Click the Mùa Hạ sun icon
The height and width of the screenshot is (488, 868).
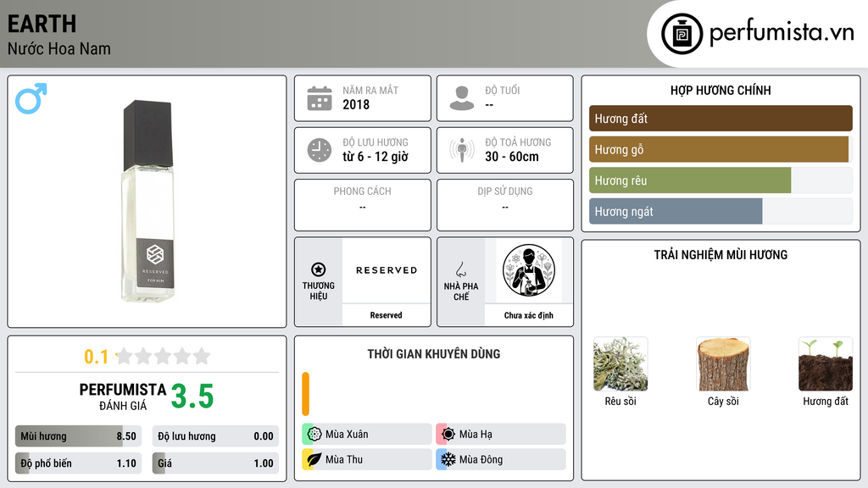448,434
